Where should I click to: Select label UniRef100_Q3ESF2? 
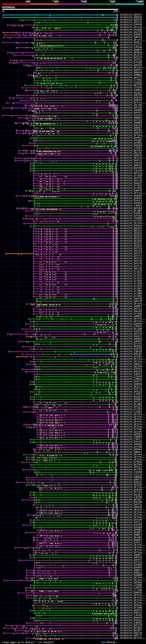pos(131,374)
